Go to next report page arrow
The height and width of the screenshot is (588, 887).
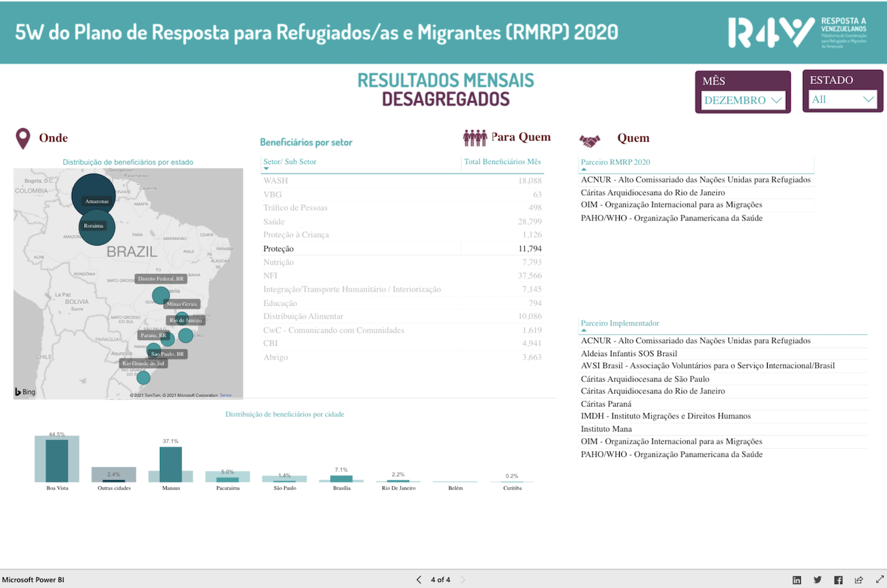pos(463,580)
